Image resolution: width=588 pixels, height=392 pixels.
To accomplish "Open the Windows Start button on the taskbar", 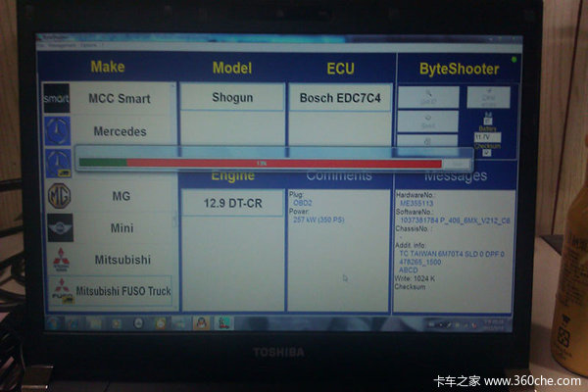I will (x=53, y=323).
